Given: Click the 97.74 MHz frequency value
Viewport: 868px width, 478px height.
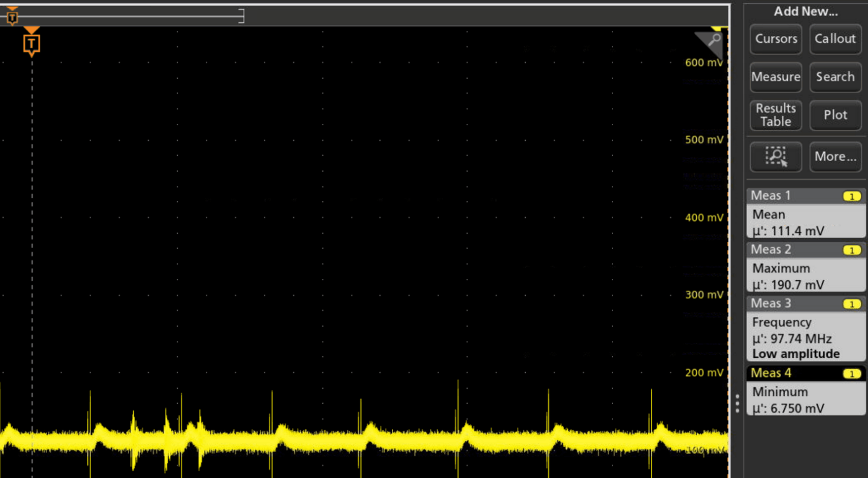Looking at the screenshot, I should (x=801, y=339).
